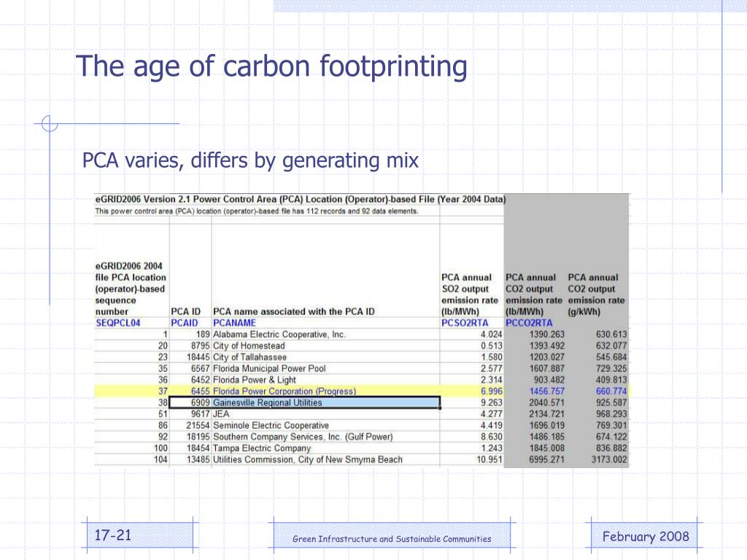Select SO2 rate value 10.951

[x=489, y=460]
